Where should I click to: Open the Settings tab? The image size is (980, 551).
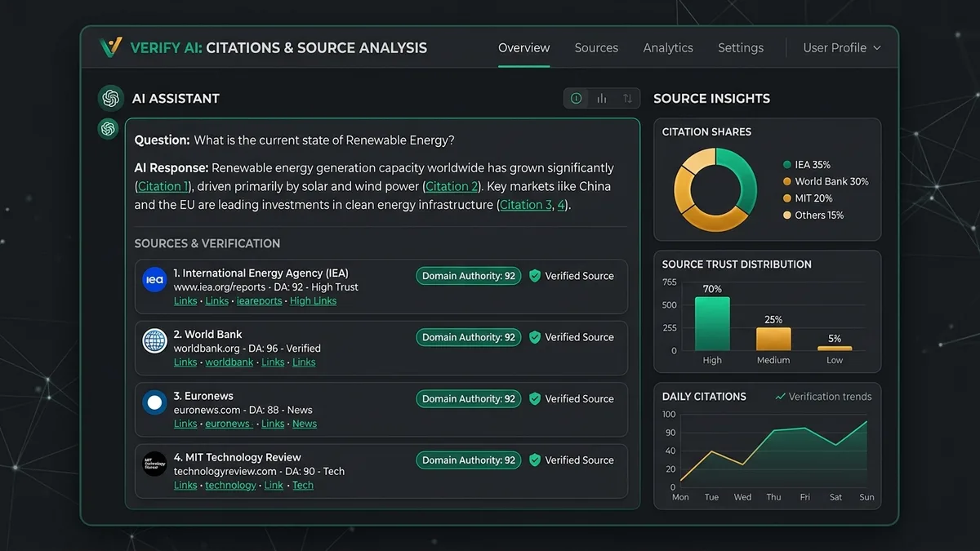(741, 47)
